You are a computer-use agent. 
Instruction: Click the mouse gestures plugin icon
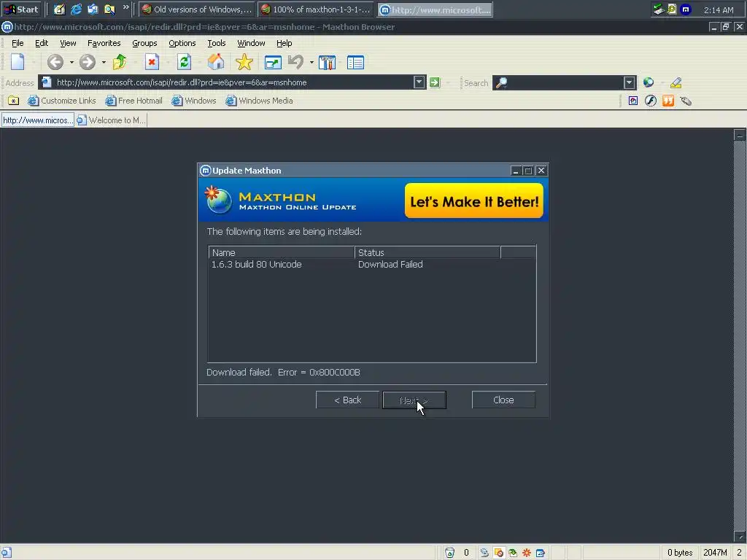(686, 101)
